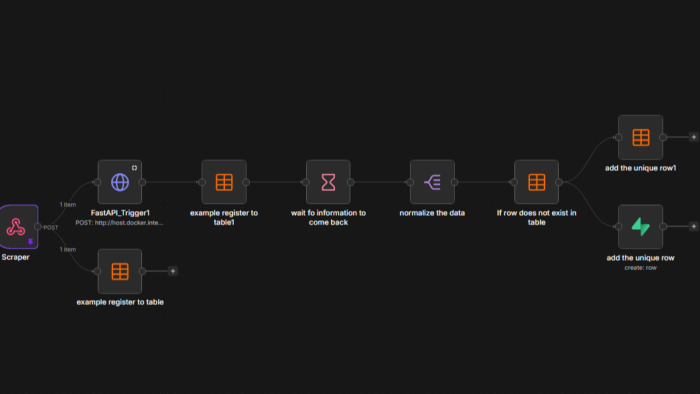700x394 pixels.
Task: Open the FastAPI_Trigger1 HTTP request node
Action: pos(120,182)
